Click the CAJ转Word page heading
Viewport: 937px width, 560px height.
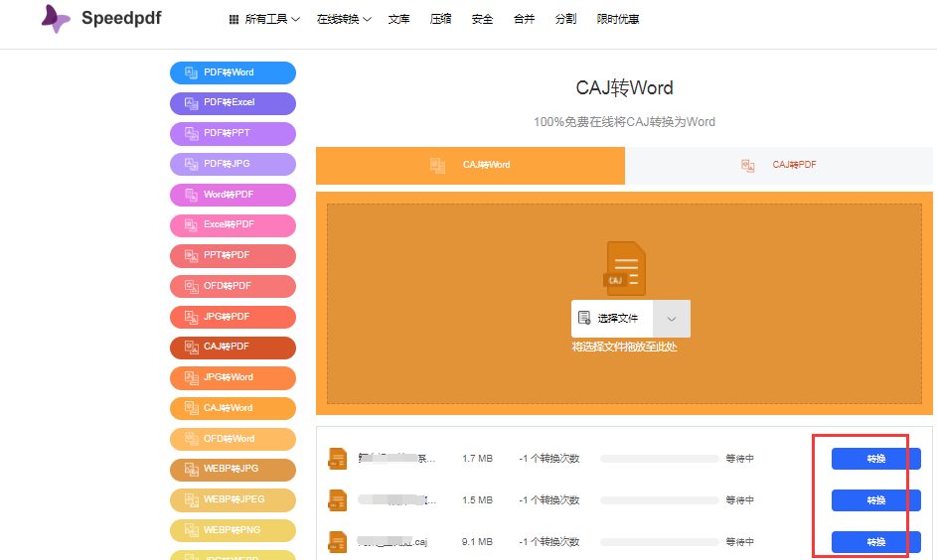tap(624, 88)
